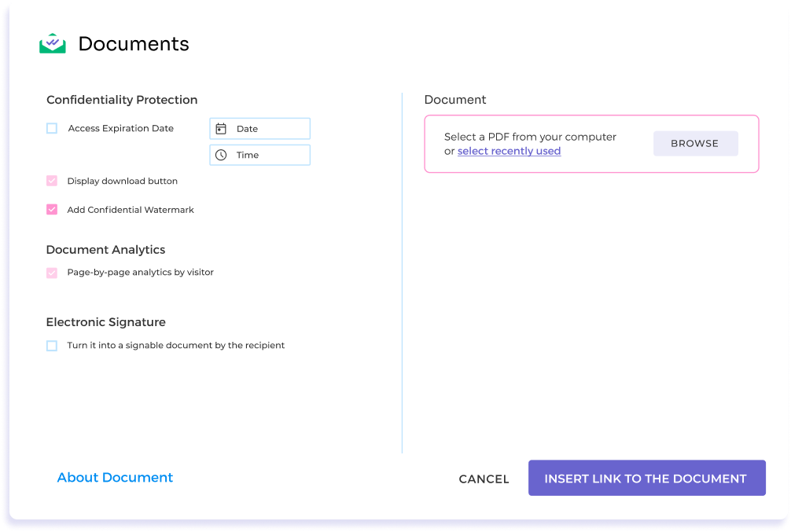Cancel the Documents dialog

coord(484,479)
